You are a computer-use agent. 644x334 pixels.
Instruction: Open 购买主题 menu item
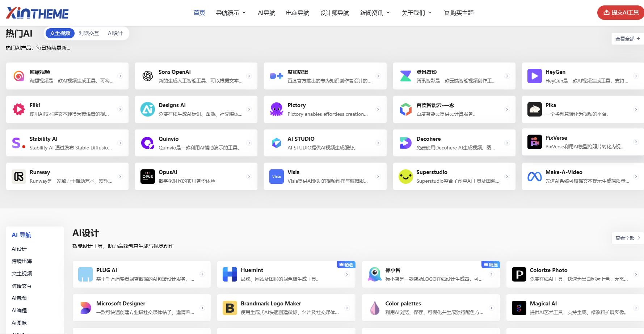(x=459, y=13)
